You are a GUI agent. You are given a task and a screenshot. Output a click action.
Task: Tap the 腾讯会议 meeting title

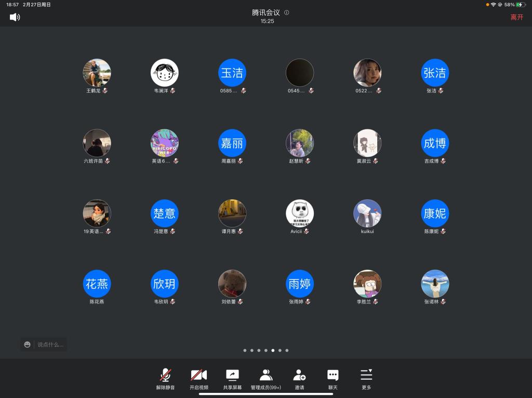(x=265, y=12)
